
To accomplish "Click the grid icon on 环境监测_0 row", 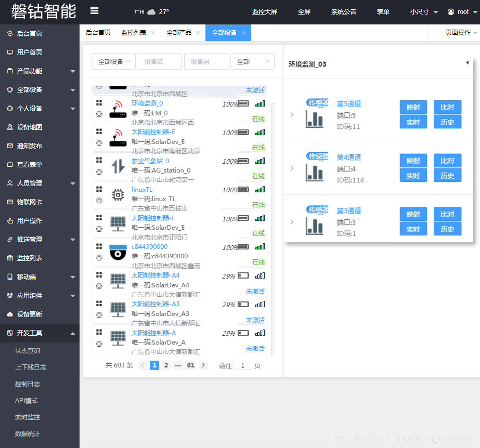I will [x=99, y=103].
